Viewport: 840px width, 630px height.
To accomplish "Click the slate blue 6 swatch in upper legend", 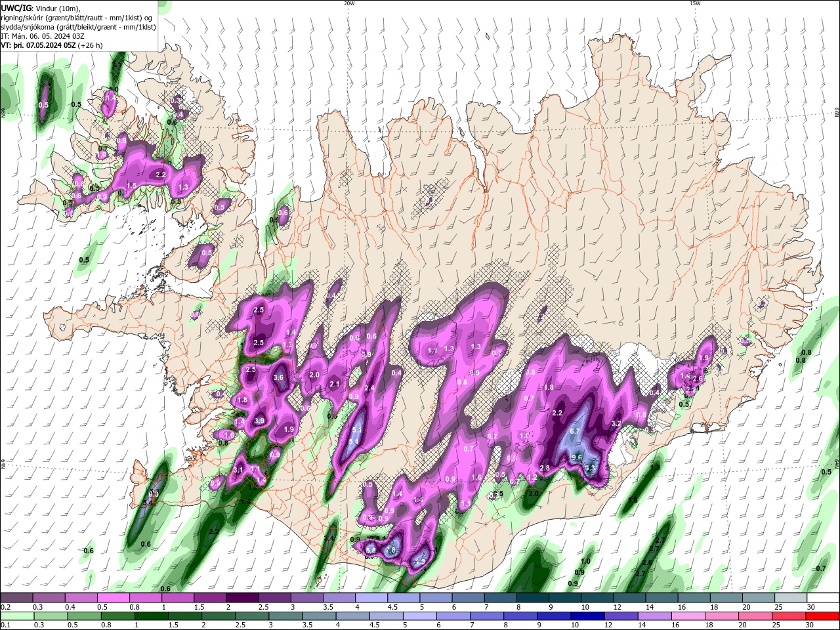I will click(469, 598).
